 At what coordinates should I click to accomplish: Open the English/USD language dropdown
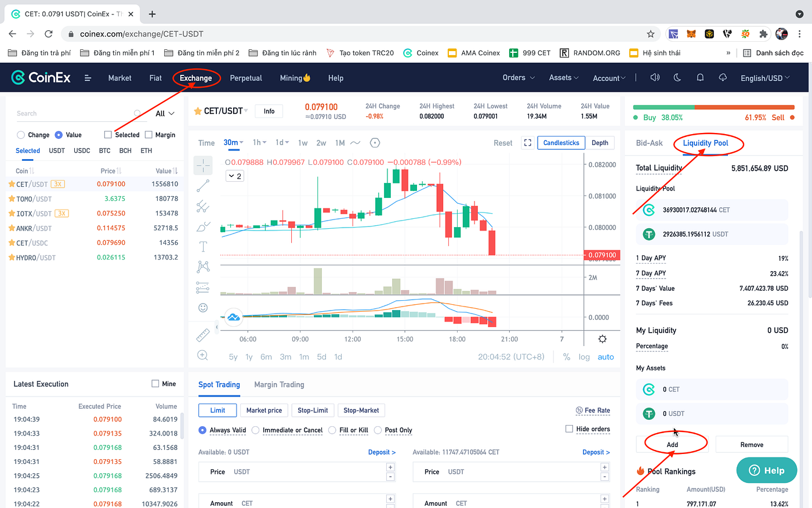tap(765, 78)
